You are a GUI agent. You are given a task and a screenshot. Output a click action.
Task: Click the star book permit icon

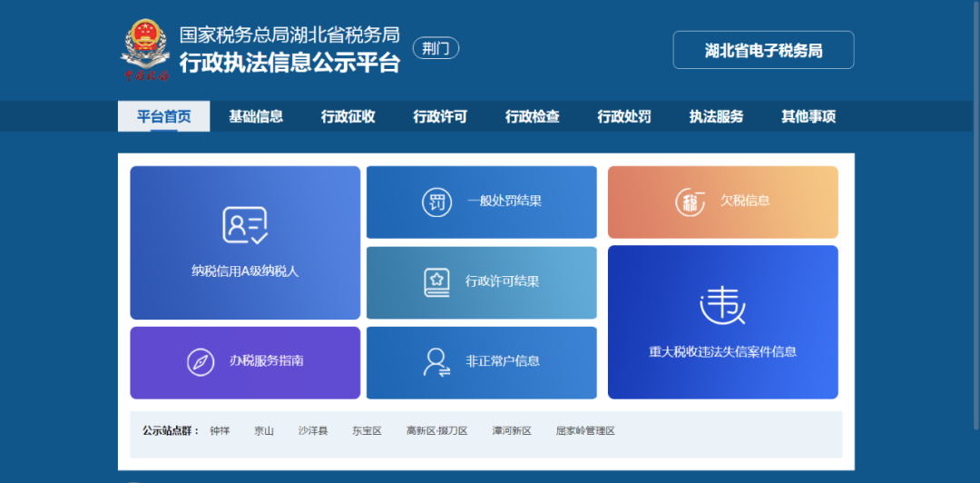tap(436, 282)
